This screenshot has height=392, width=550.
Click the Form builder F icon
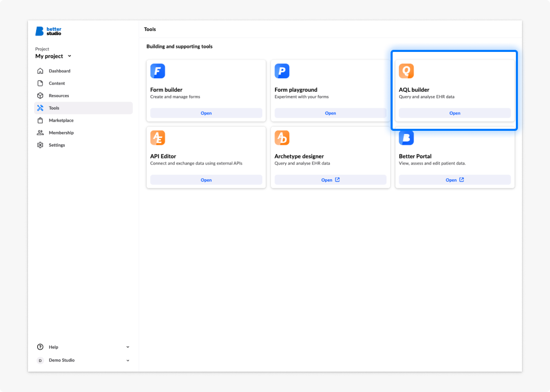coord(157,71)
